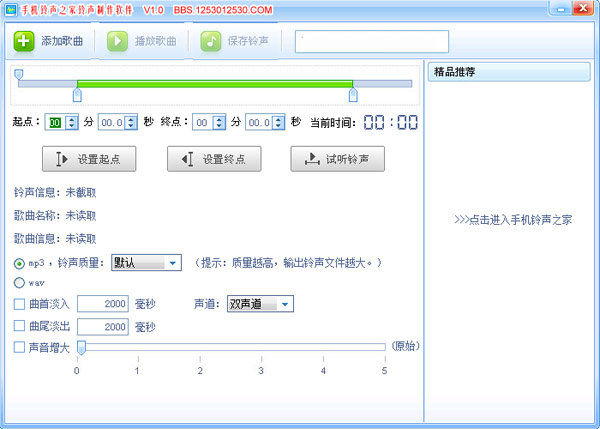Select the playback position handle above progress bar
Viewport: 600px width, 429px height.
pyautogui.click(x=18, y=74)
